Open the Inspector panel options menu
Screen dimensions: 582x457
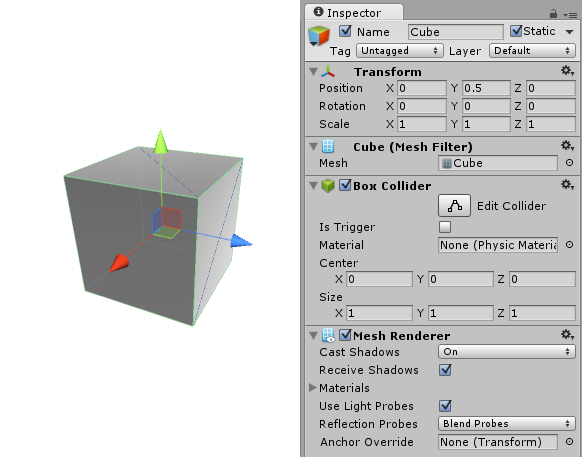pos(570,15)
